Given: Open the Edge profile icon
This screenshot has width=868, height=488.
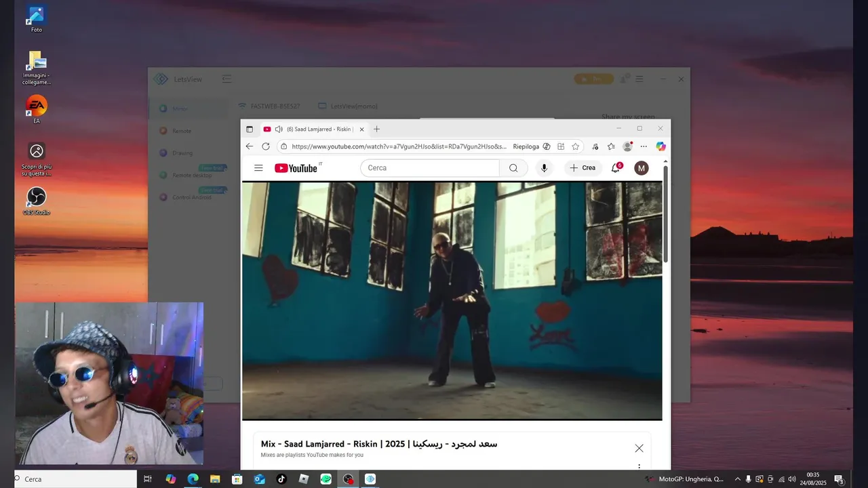Looking at the screenshot, I should pyautogui.click(x=628, y=146).
